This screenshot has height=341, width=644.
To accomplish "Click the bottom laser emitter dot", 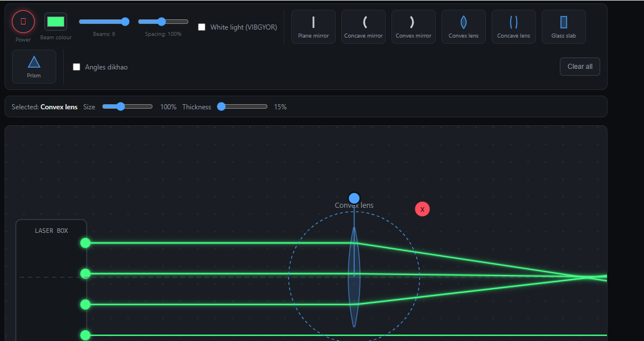I will click(85, 335).
